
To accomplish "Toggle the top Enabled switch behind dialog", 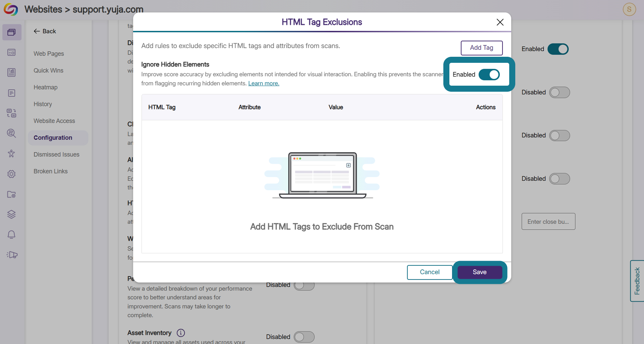I will [x=558, y=49].
